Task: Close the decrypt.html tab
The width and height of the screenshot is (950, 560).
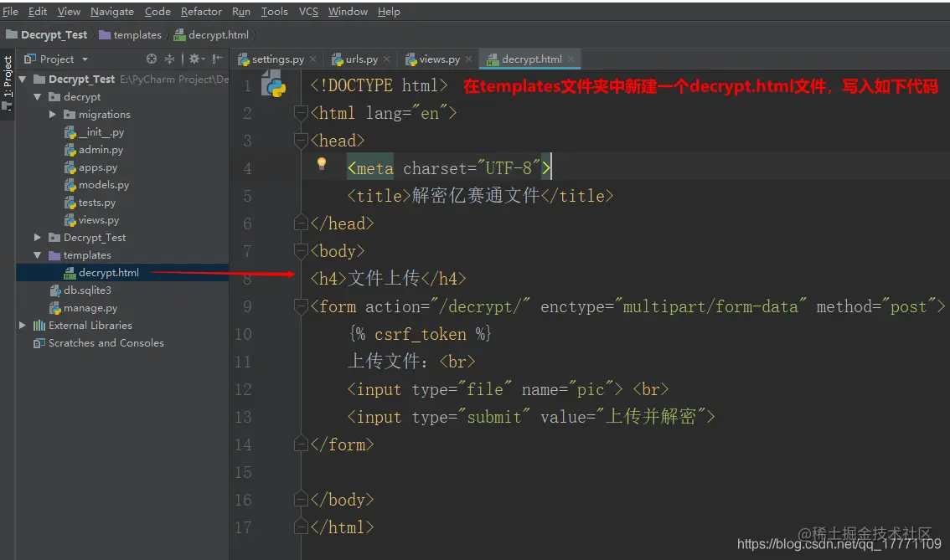Action: click(x=571, y=59)
